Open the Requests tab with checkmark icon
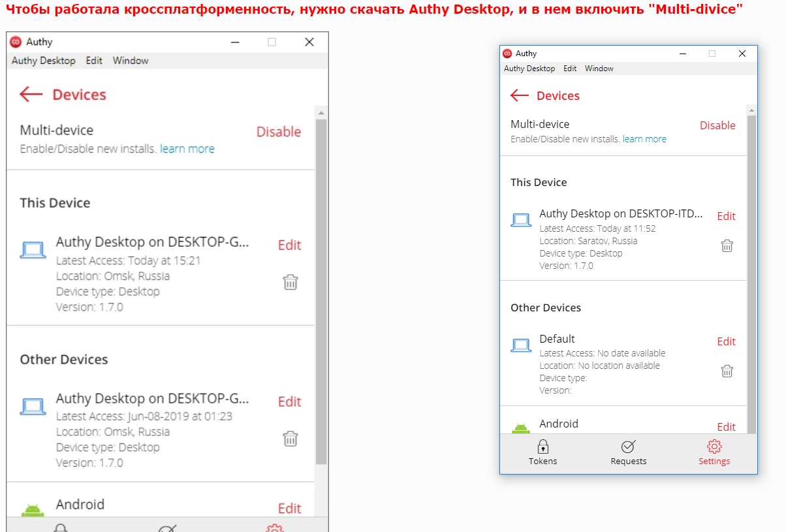This screenshot has height=532, width=786. click(628, 452)
